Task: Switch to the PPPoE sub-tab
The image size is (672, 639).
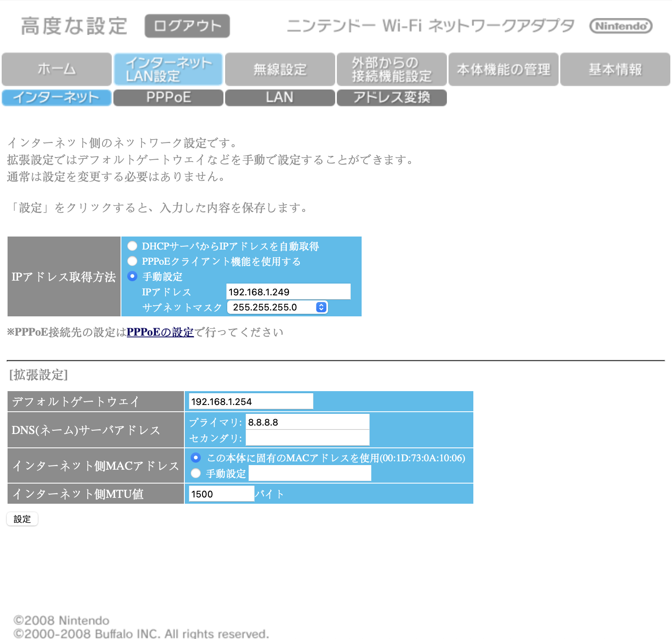Action: point(168,97)
